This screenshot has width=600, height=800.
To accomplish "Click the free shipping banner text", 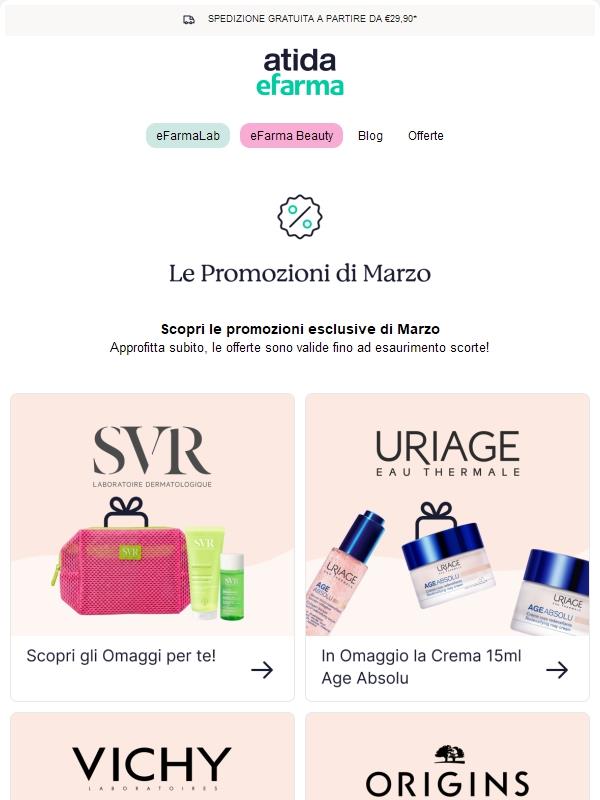I will (x=312, y=19).
